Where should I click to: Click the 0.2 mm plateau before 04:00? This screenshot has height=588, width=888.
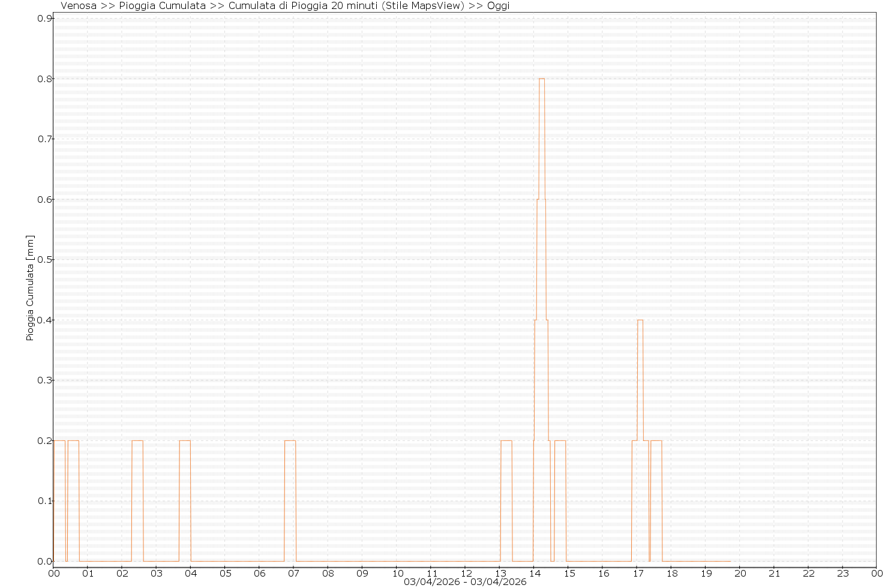point(185,440)
